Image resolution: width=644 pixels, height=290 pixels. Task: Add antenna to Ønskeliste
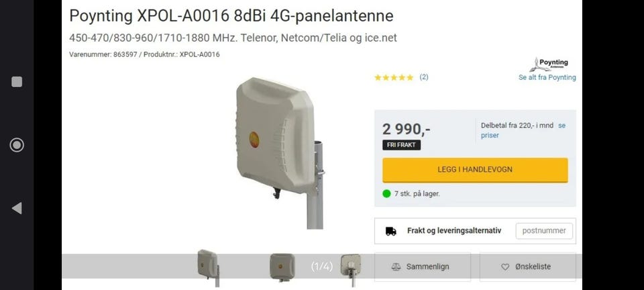527,267
